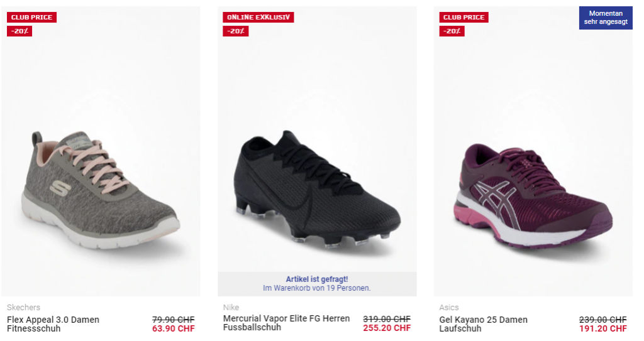644x341 pixels.
Task: Open the purple Asics running shoe image
Action: [533, 195]
